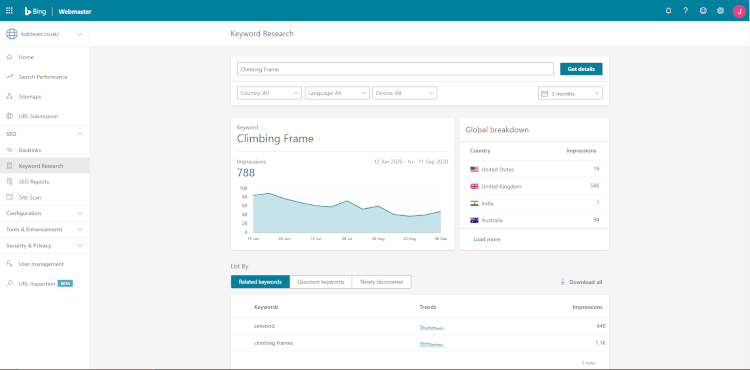Screen dimensions: 750x370
Task: Switch to Newly discovered tab
Action: click(382, 282)
